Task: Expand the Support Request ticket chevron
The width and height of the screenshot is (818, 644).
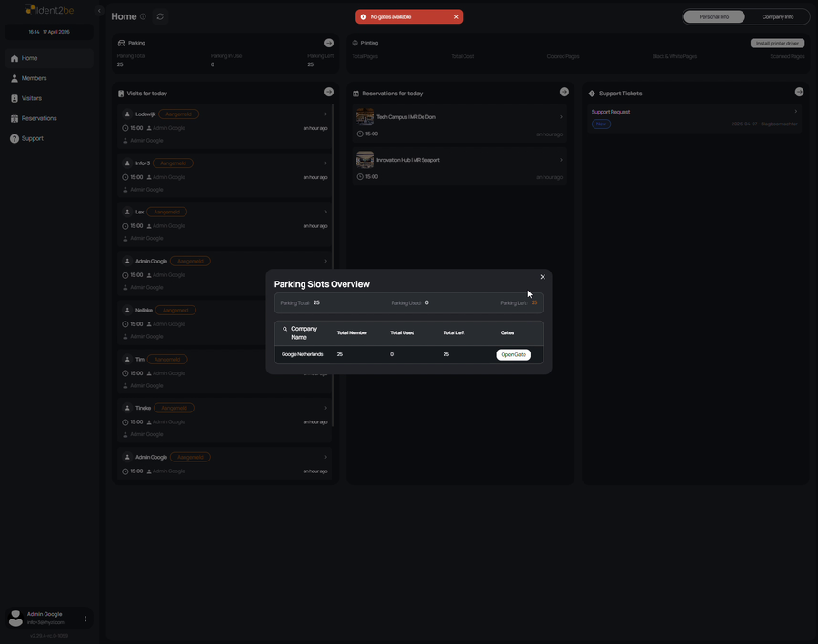Action: pos(795,112)
